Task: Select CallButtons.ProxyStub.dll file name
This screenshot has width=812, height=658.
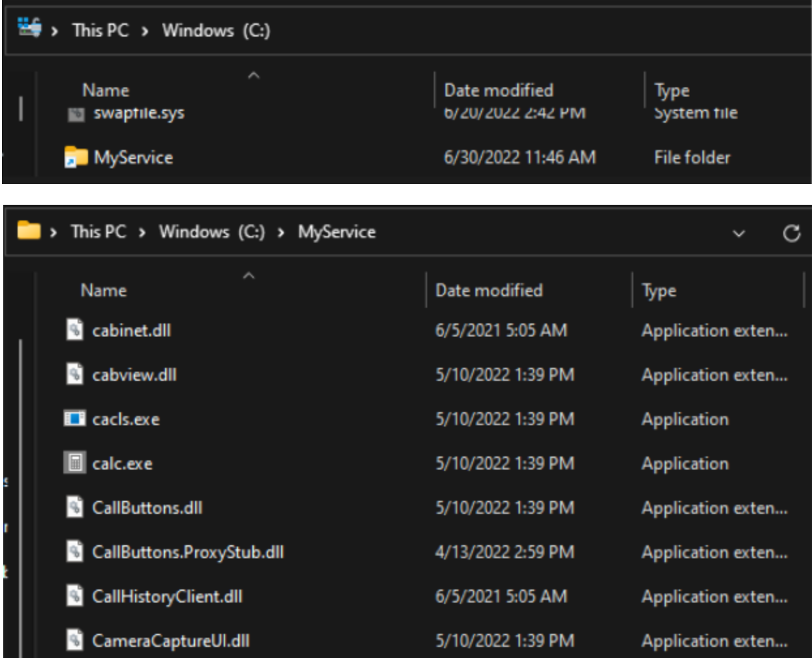Action: coord(188,552)
